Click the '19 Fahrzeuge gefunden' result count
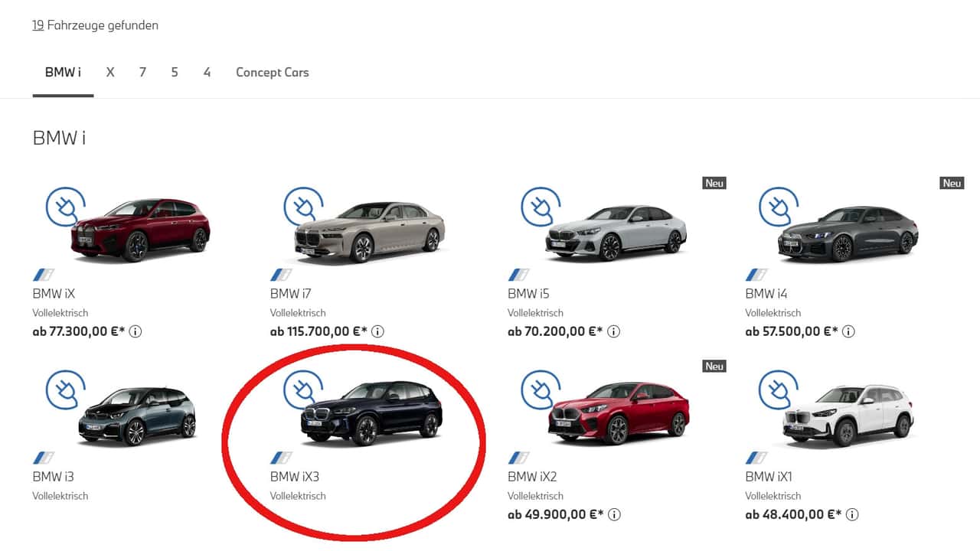 coord(96,25)
